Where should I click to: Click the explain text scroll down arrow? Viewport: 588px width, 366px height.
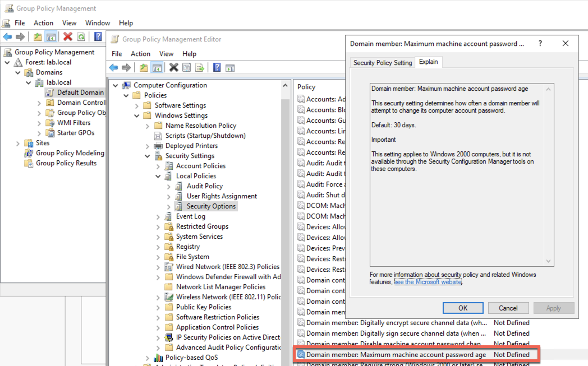pyautogui.click(x=548, y=261)
